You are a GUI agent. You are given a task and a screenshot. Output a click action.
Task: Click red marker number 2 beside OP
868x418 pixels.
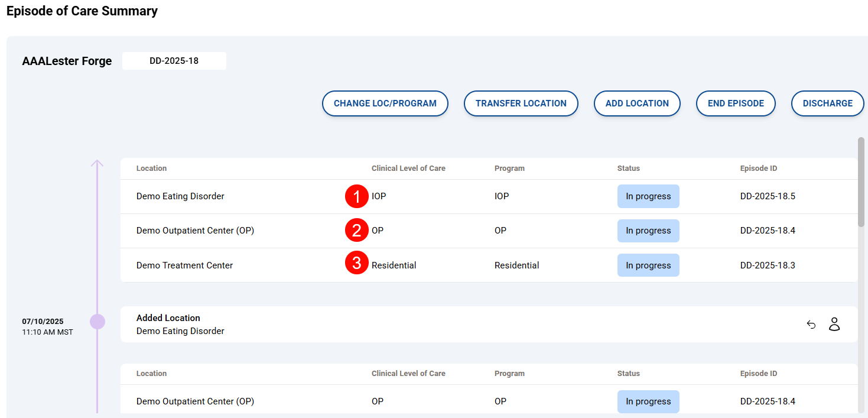(x=356, y=231)
